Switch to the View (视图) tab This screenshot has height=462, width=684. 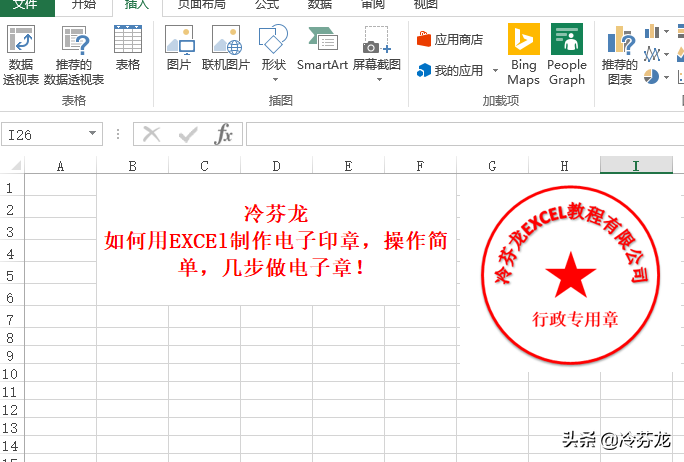coord(425,5)
